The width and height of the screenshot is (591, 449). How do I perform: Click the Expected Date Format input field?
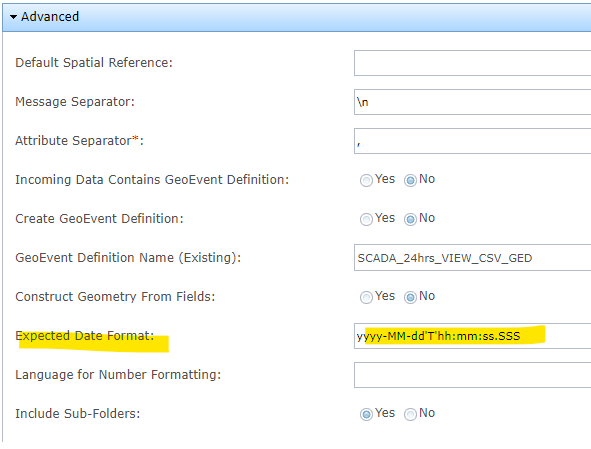(473, 336)
